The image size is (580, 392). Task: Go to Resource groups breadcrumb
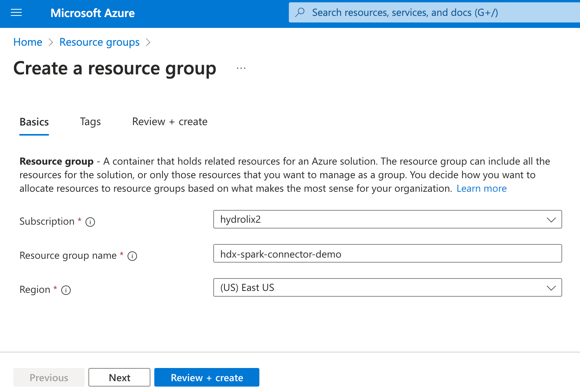100,42
